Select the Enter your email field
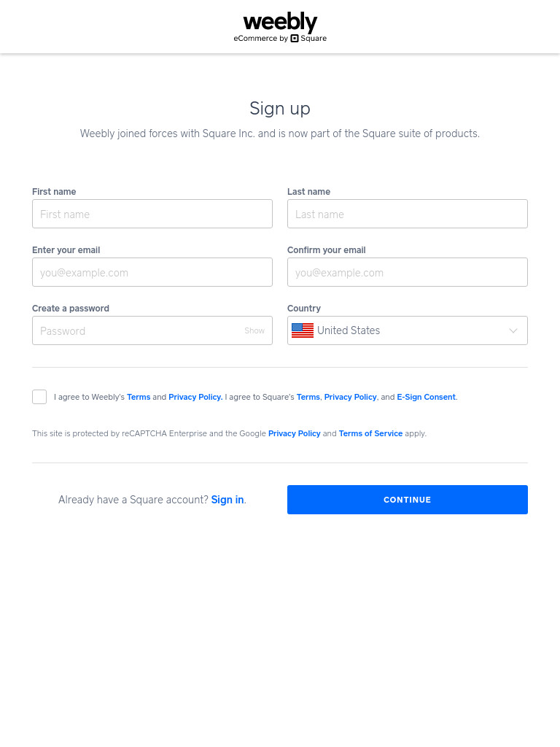 (x=152, y=272)
